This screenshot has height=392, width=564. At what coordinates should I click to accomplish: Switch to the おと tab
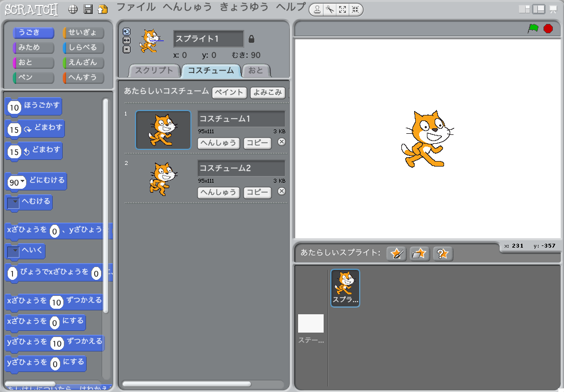[x=256, y=71]
